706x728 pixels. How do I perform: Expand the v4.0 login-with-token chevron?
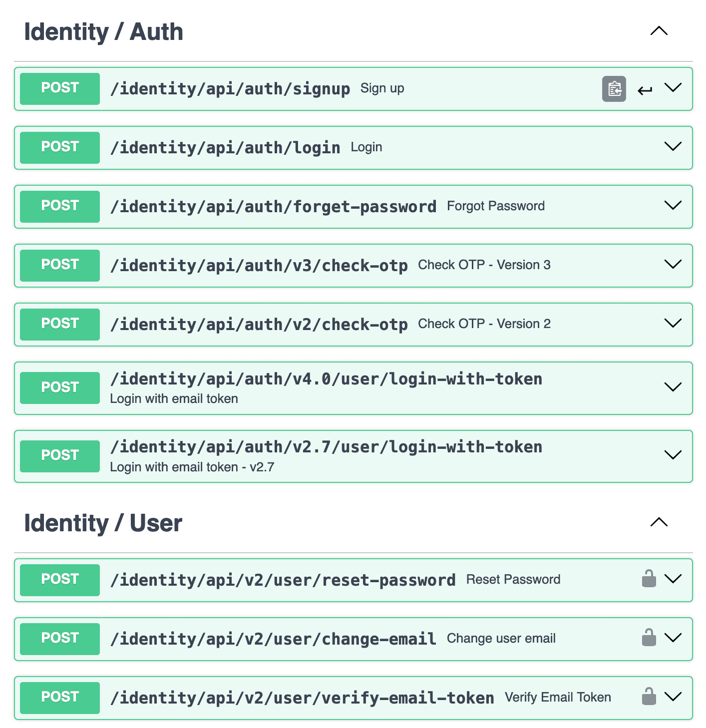(x=673, y=387)
